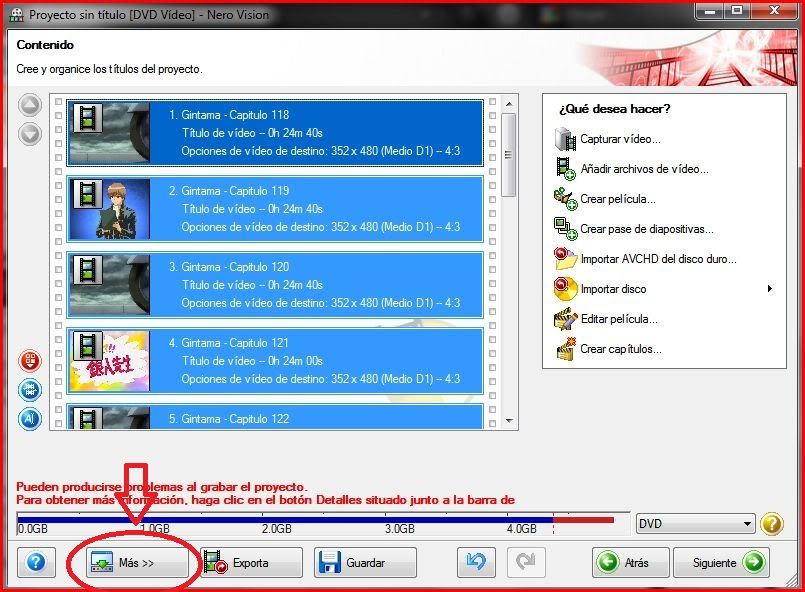Click the yellow disc-space details question icon
This screenshot has height=592, width=805.
[772, 524]
